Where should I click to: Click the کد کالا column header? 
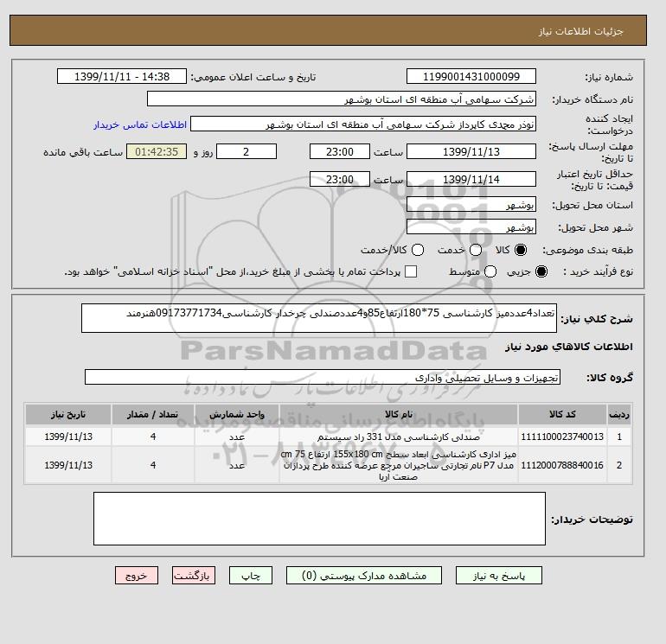pos(562,414)
